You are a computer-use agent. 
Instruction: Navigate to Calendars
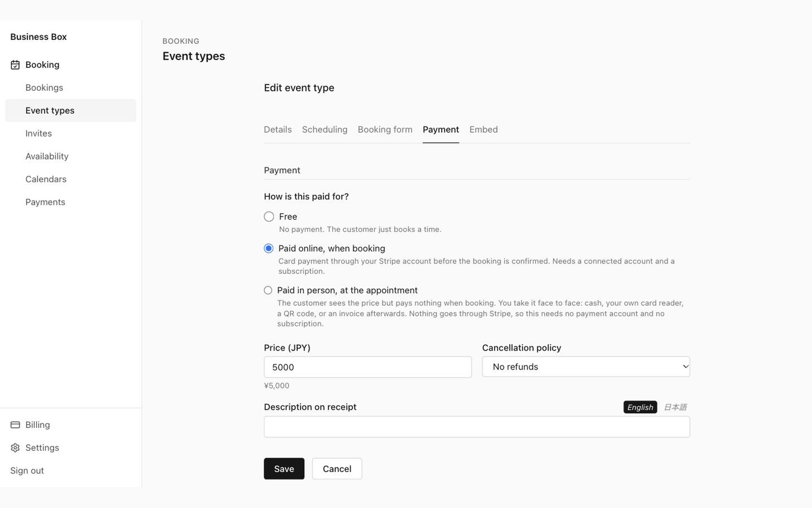[70, 179]
